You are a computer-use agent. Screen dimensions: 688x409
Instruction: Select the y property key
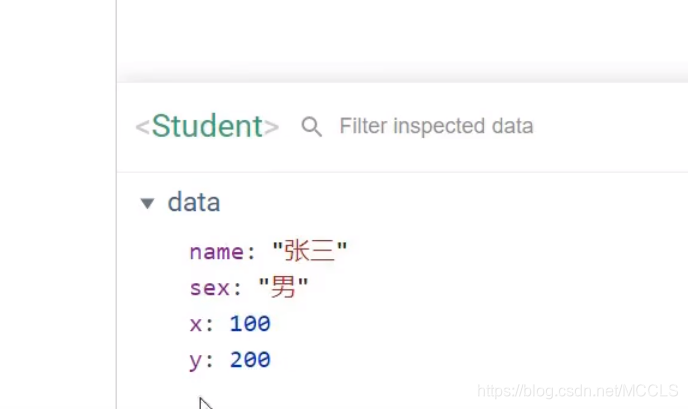pyautogui.click(x=196, y=361)
